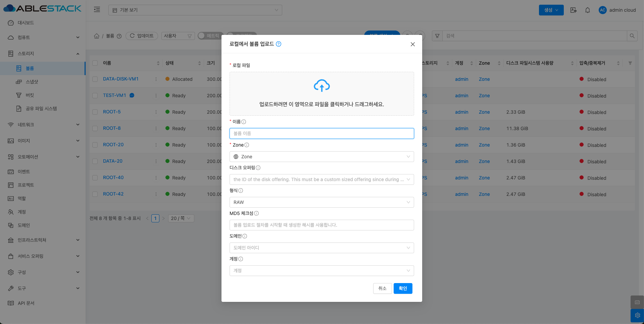
Task: Open 스냅샷 under storage menu
Action: point(32,82)
